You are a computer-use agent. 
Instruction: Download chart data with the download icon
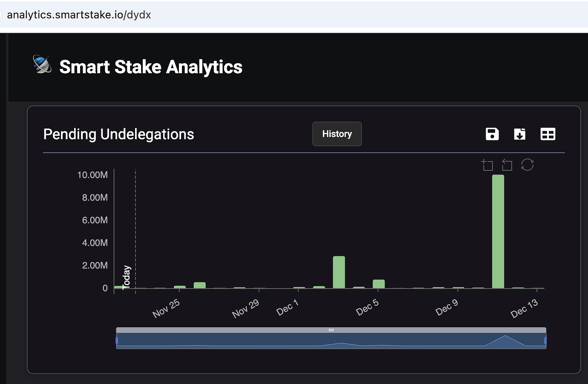tap(520, 134)
